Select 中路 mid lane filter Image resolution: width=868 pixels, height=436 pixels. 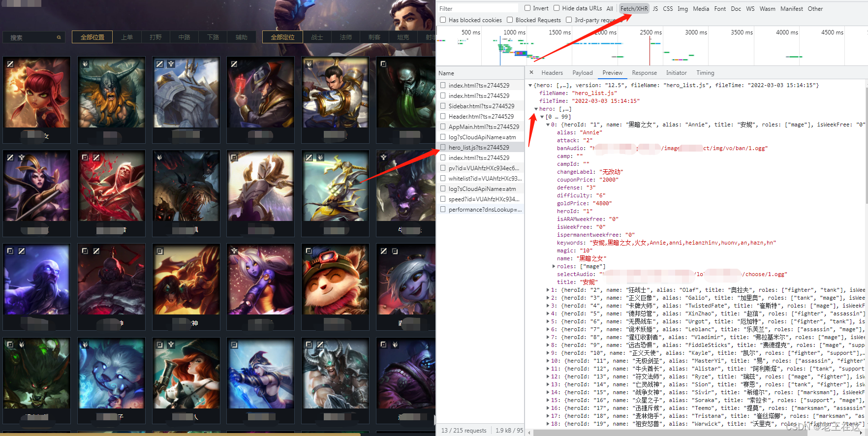tap(184, 37)
